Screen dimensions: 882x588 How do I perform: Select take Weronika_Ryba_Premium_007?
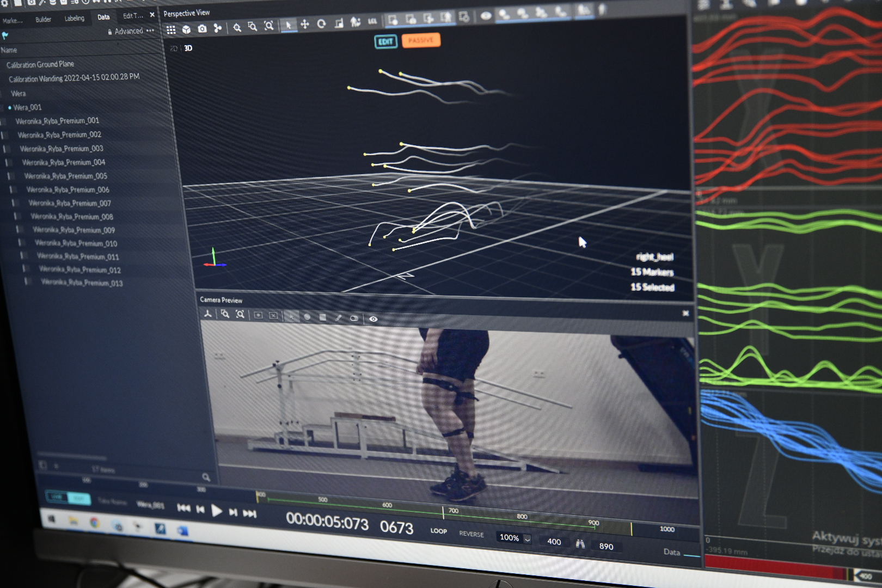click(70, 203)
